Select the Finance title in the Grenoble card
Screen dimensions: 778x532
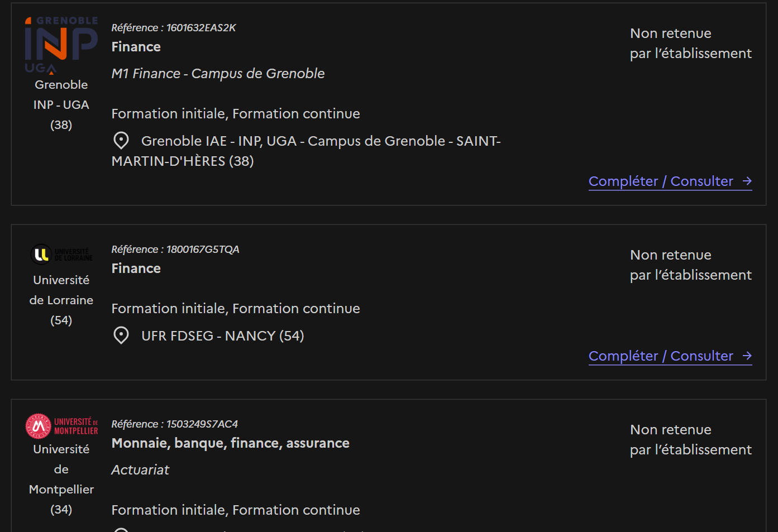coord(136,47)
